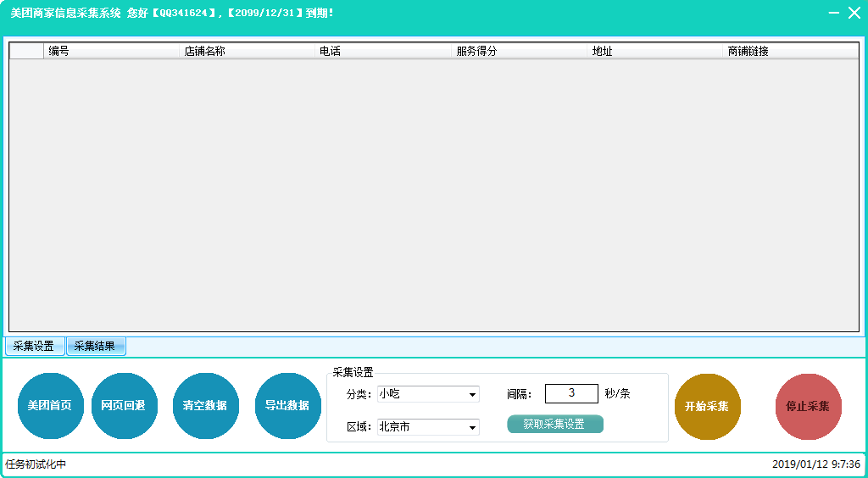868x478 pixels.
Task: Minimize the window
Action: pyautogui.click(x=834, y=13)
